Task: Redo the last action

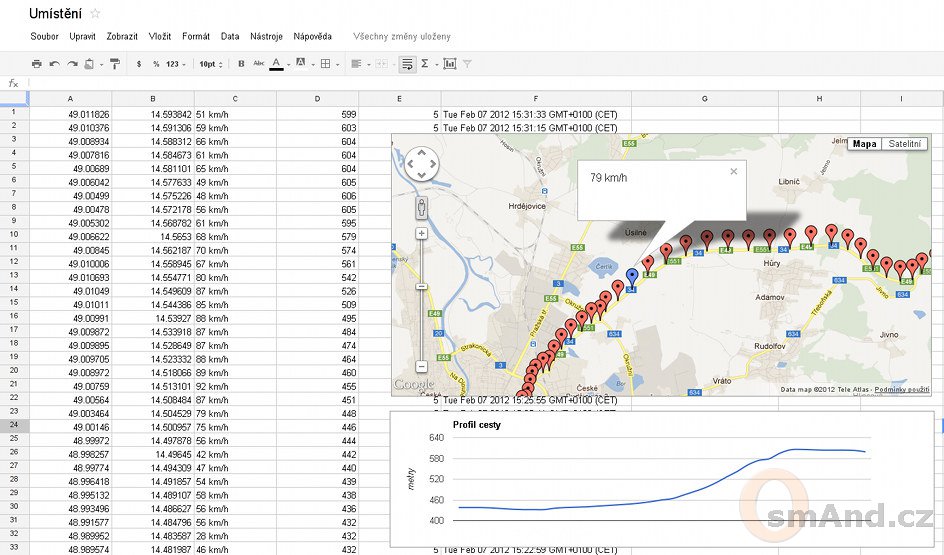Action: pyautogui.click(x=72, y=64)
